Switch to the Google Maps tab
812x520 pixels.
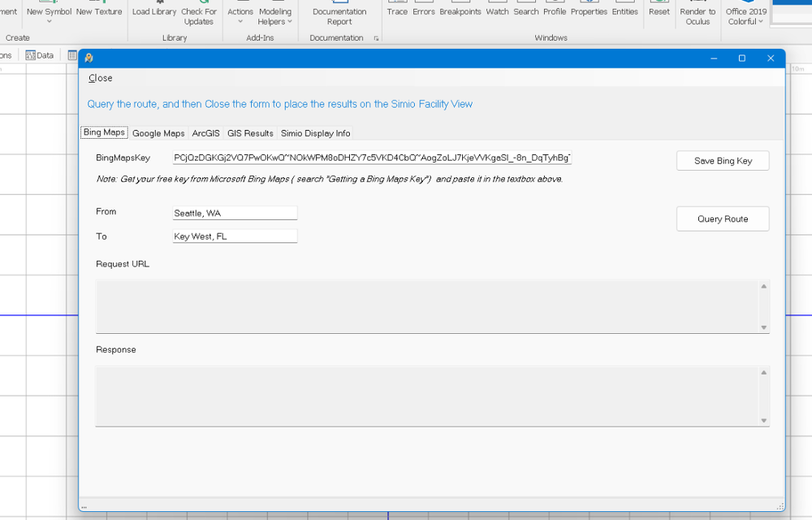pyautogui.click(x=158, y=133)
